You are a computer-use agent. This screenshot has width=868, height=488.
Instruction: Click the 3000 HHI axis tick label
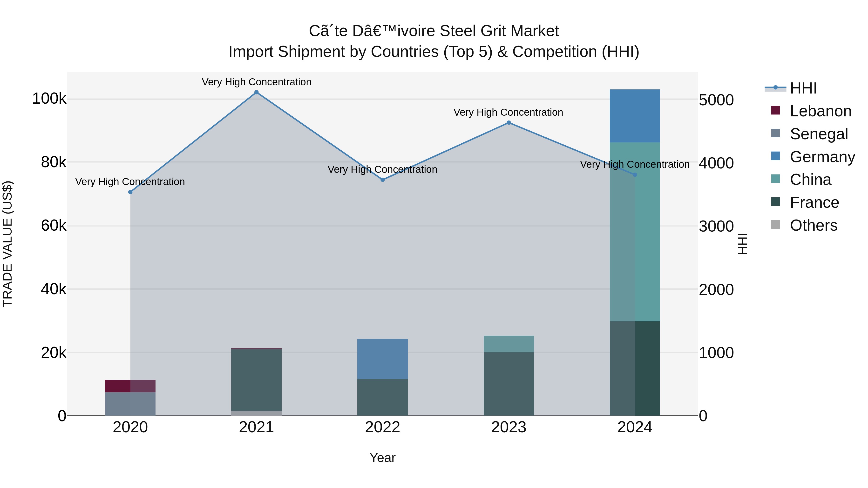tap(716, 226)
